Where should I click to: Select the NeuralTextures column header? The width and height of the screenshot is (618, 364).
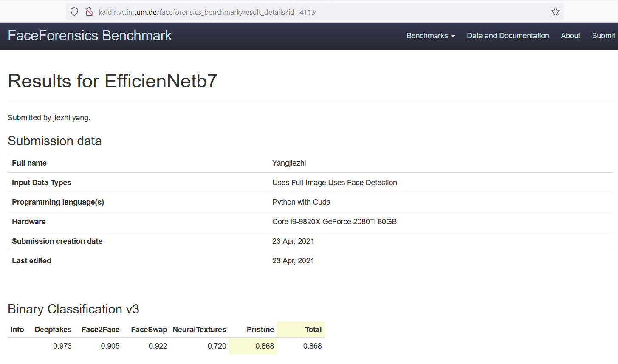tap(199, 330)
